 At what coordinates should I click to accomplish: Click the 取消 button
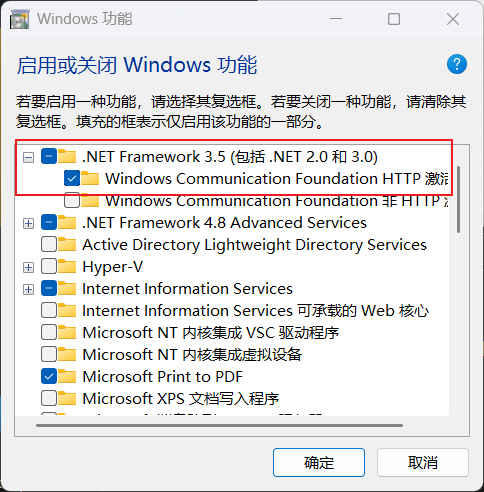(x=423, y=462)
